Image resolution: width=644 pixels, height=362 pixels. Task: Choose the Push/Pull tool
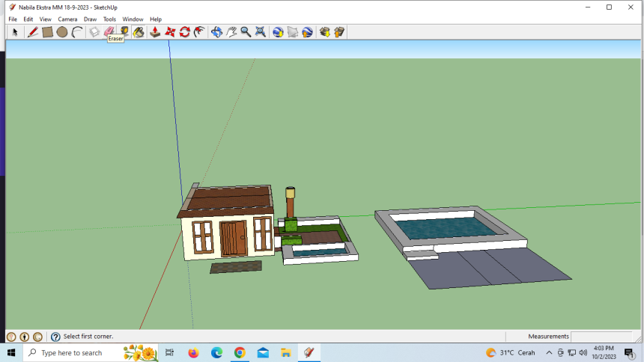click(x=155, y=32)
